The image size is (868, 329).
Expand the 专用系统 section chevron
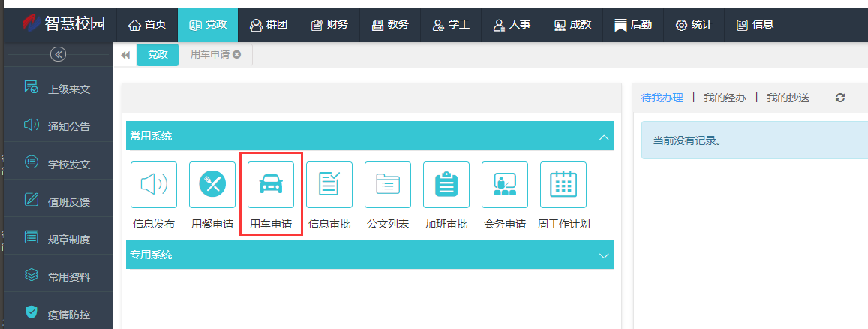point(604,255)
